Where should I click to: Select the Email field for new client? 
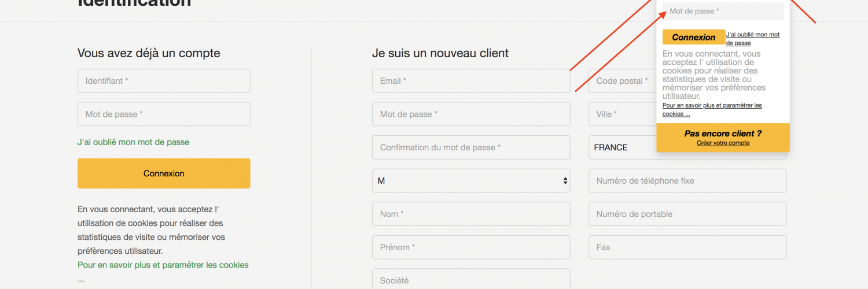470,81
